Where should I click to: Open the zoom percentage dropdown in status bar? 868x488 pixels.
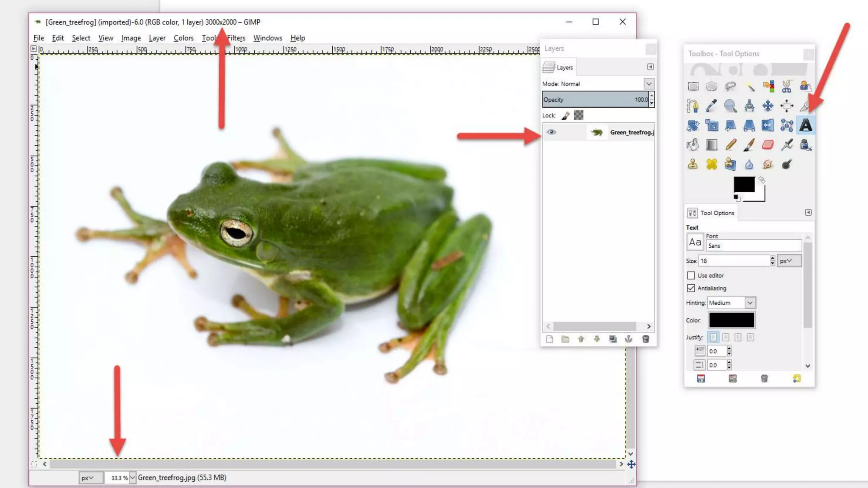coord(133,478)
